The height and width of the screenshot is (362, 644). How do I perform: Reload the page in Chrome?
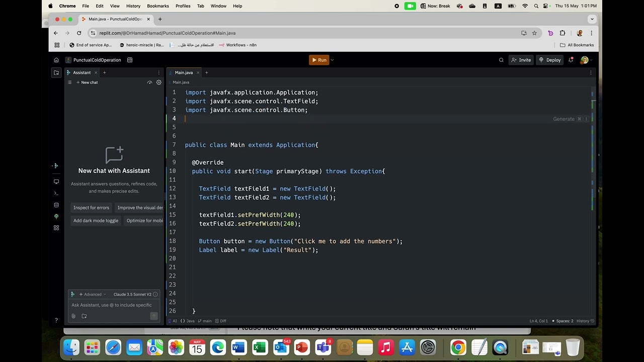coord(79,33)
